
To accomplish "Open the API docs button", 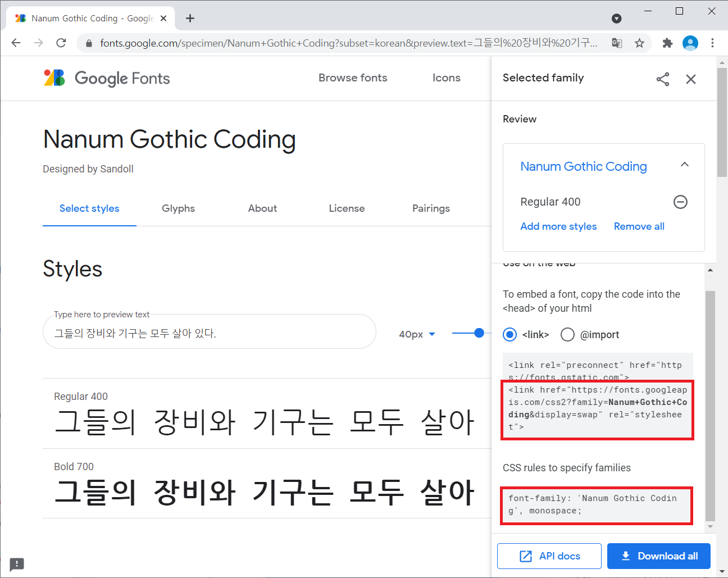I will 549,556.
